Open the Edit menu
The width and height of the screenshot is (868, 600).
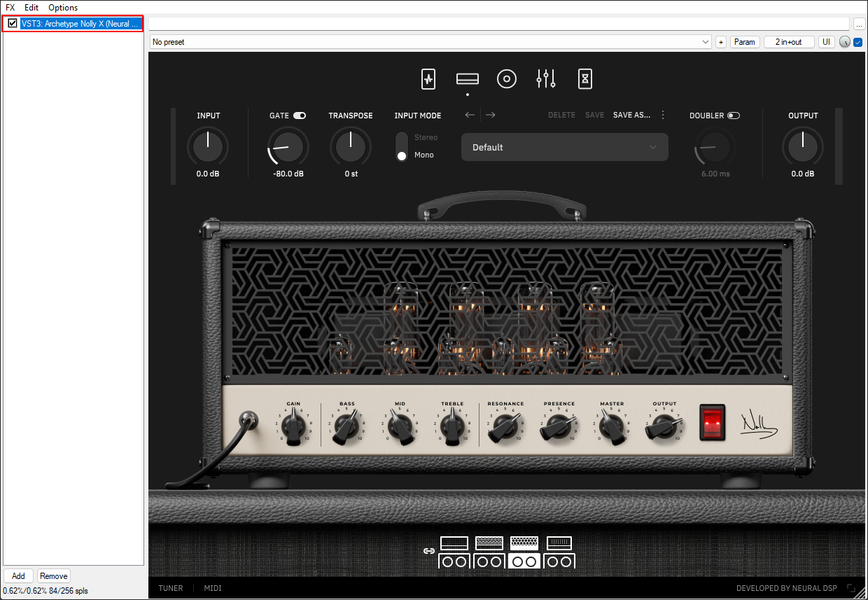click(31, 8)
